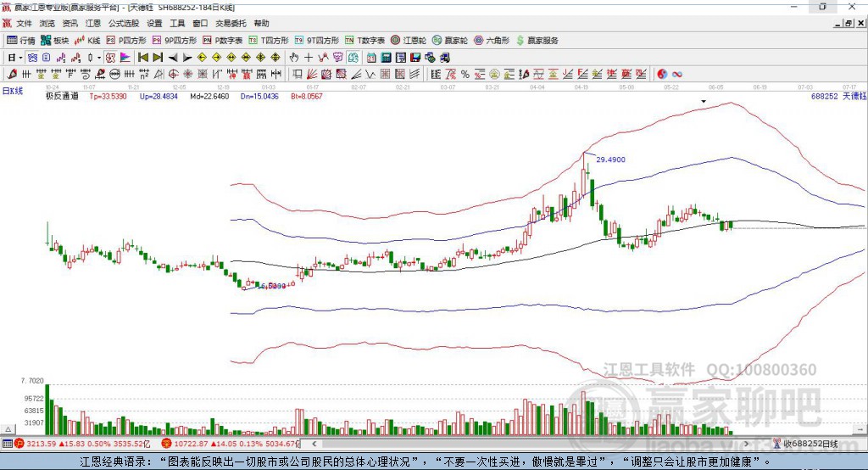
Task: Open the 六角形 hexagon tool
Action: coord(492,41)
